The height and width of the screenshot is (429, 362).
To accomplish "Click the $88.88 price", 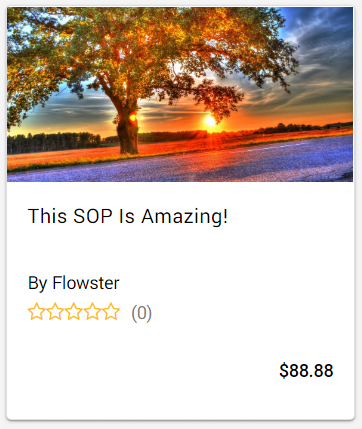I will [306, 371].
